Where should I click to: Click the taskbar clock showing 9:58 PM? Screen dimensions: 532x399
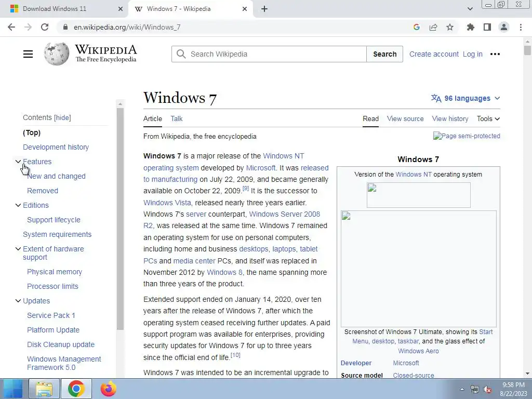[x=513, y=389]
